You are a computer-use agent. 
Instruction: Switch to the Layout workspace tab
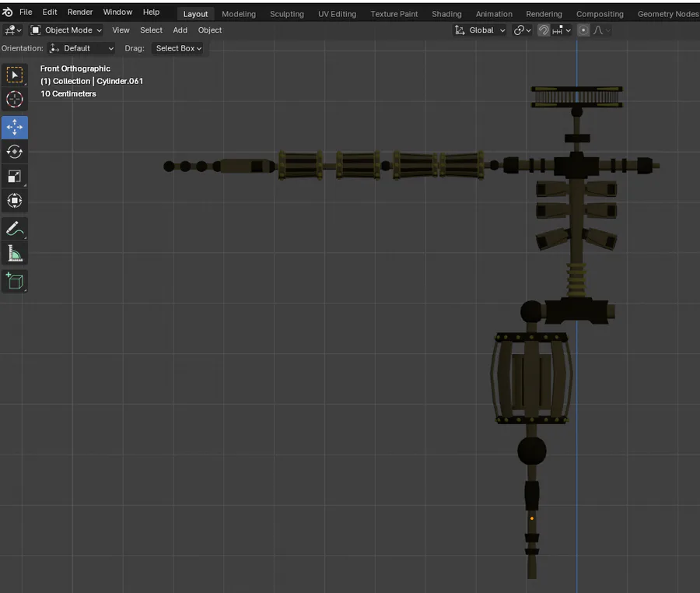click(195, 14)
